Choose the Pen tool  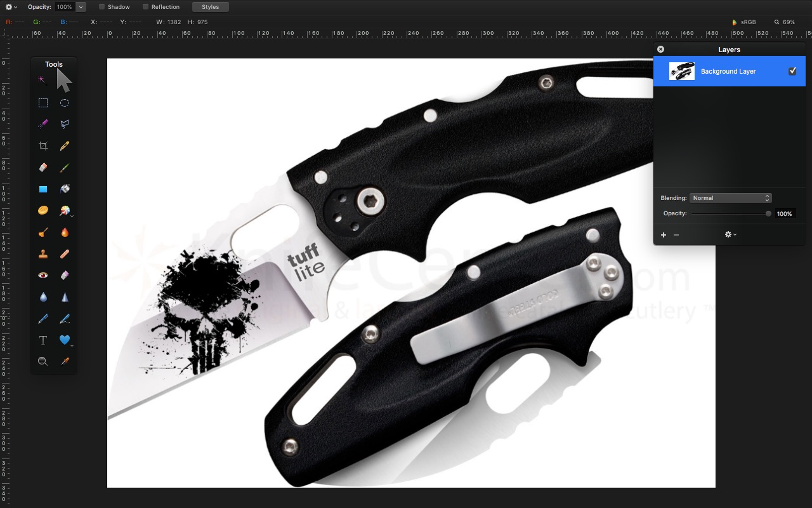tap(43, 319)
